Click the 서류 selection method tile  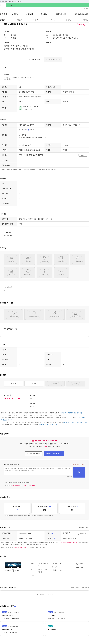pyautogui.click(x=13, y=384)
